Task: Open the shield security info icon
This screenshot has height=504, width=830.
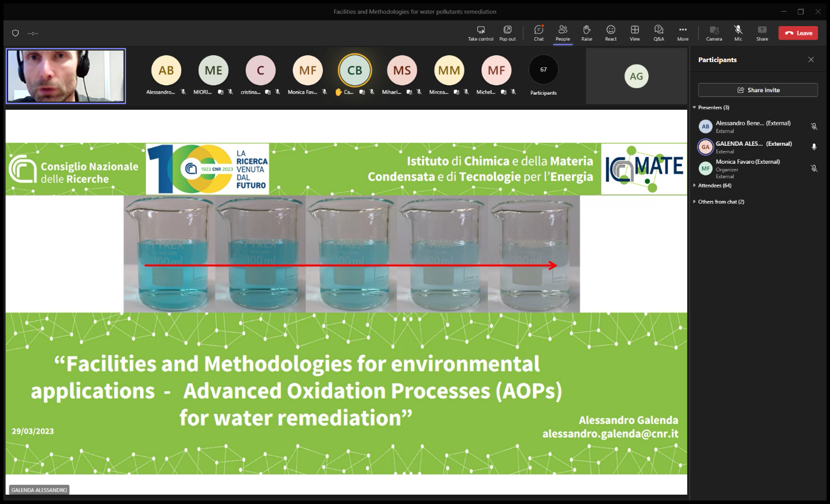Action: (x=16, y=33)
